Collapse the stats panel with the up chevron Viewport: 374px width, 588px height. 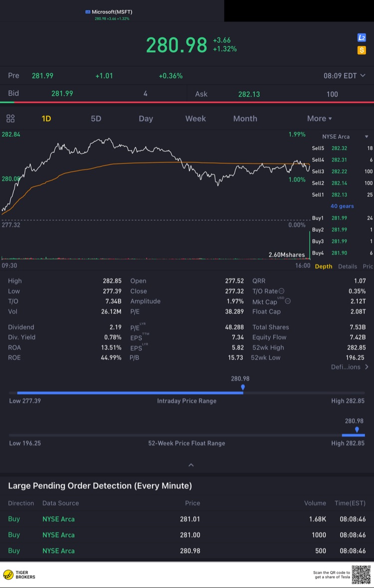pos(191,465)
